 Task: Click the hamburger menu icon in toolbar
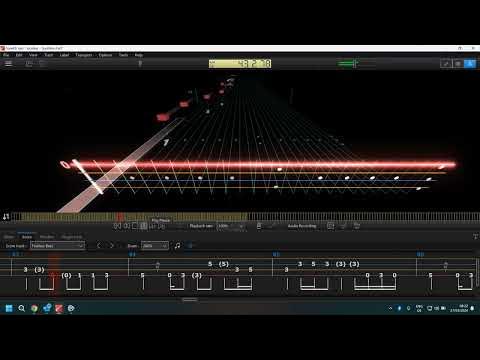coord(9,63)
